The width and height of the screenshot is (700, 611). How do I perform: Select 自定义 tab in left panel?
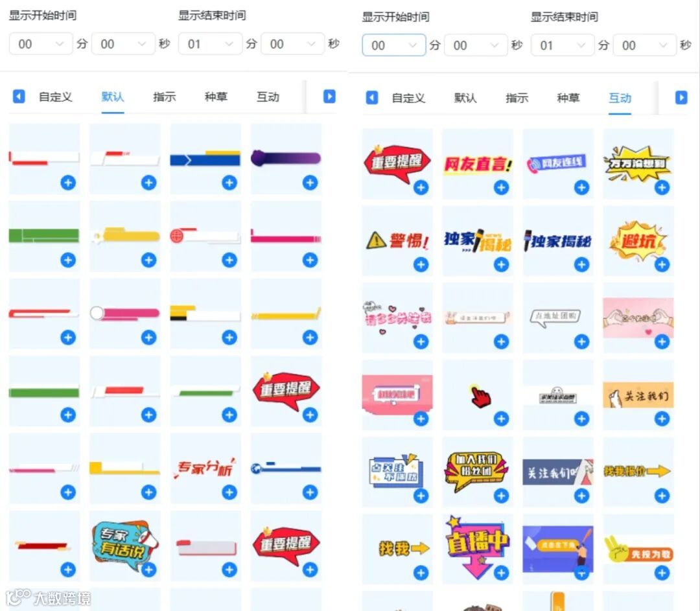tap(55, 97)
